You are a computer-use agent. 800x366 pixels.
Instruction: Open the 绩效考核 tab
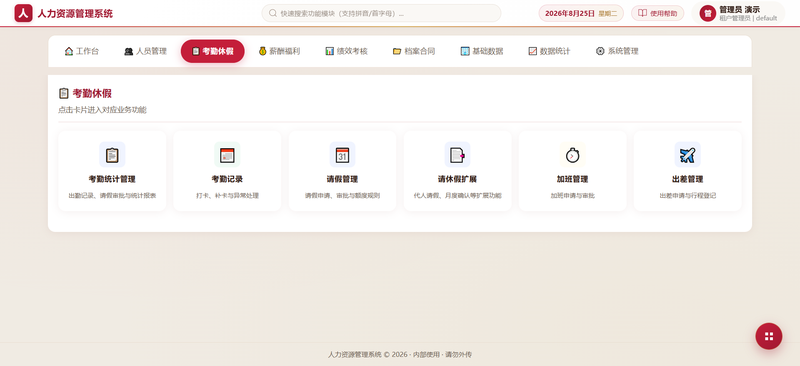pyautogui.click(x=346, y=51)
